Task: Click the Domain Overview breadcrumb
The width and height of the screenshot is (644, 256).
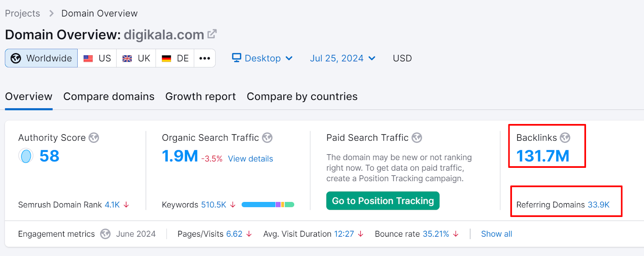Action: (x=99, y=13)
